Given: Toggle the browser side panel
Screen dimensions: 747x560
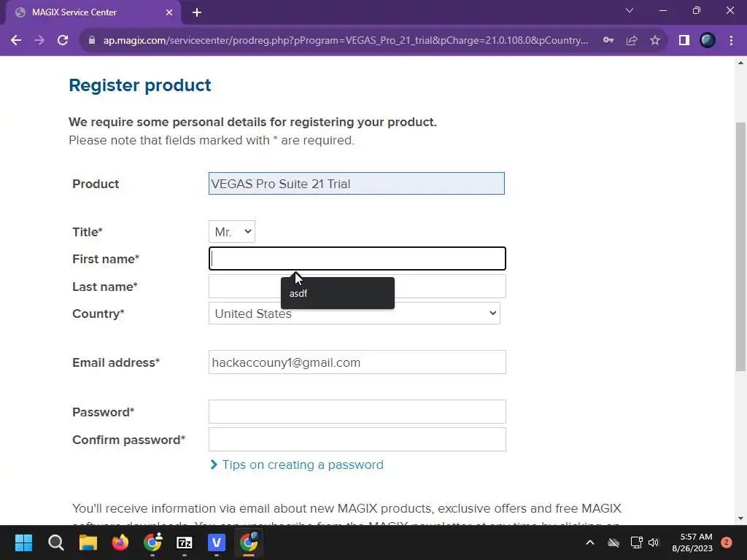Looking at the screenshot, I should pos(684,41).
